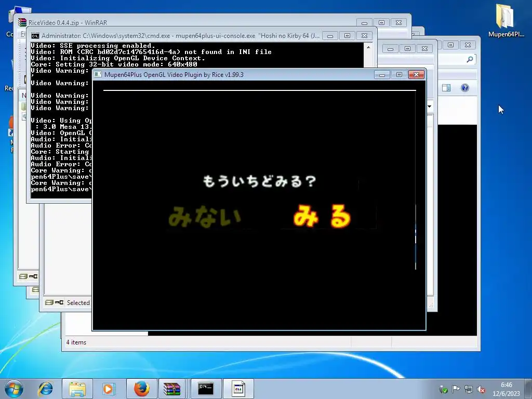The width and height of the screenshot is (532, 399).
Task: Switch to the cmd.exe taskbar button
Action: pos(206,389)
